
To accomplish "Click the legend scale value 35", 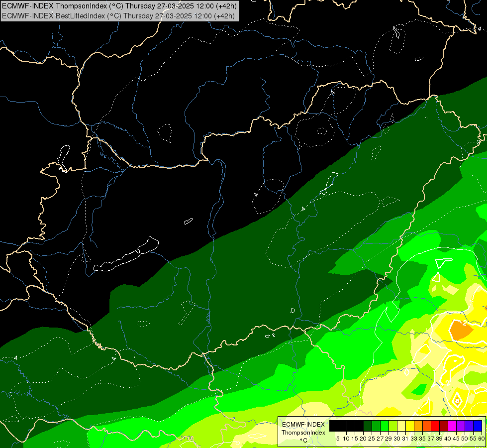I will pyautogui.click(x=423, y=439).
